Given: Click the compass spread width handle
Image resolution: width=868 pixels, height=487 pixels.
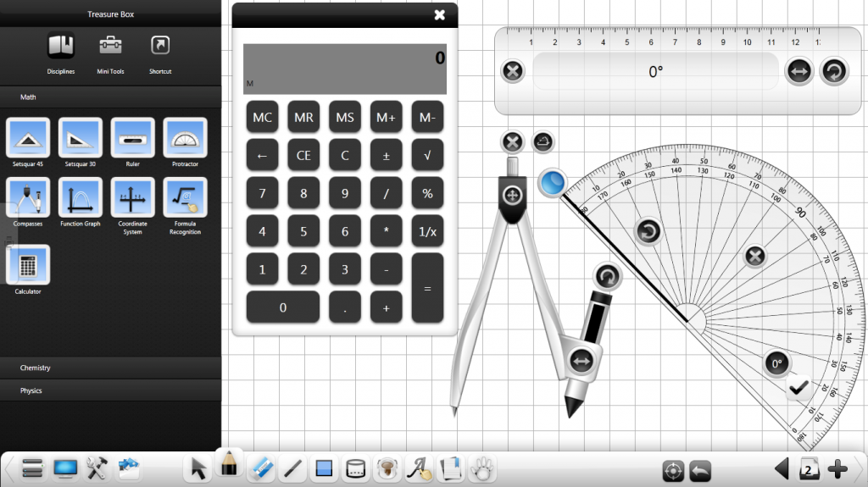Looking at the screenshot, I should click(x=581, y=362).
